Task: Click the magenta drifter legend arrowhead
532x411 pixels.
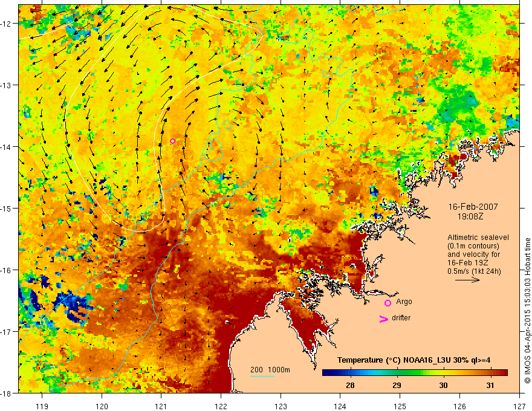Action: 384,319
